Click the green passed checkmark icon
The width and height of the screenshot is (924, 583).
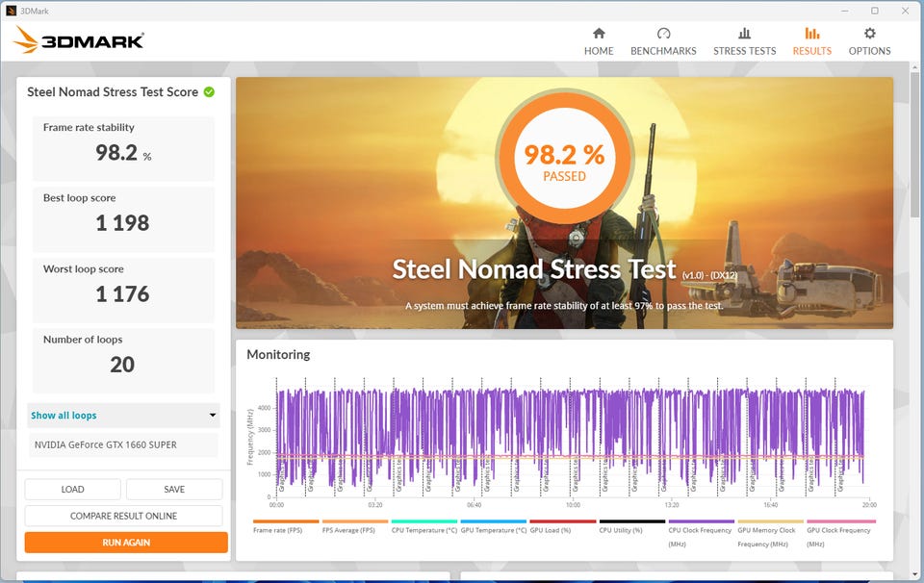pyautogui.click(x=209, y=91)
